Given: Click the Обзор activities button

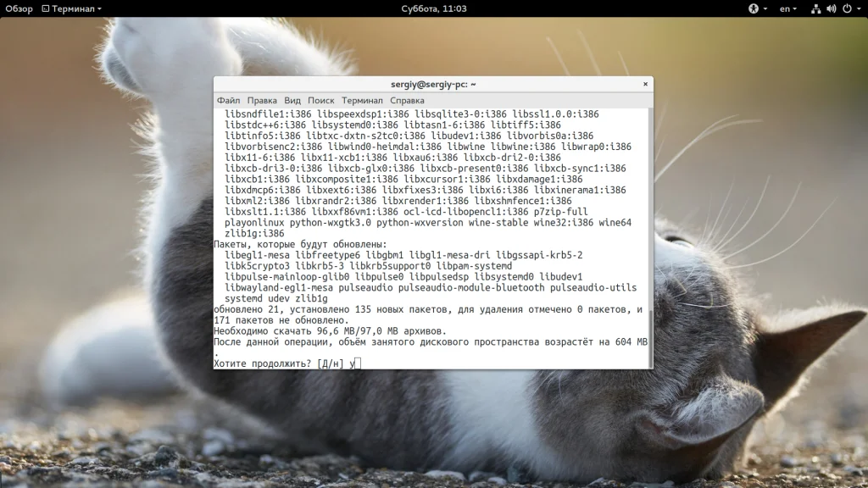Looking at the screenshot, I should [19, 8].
